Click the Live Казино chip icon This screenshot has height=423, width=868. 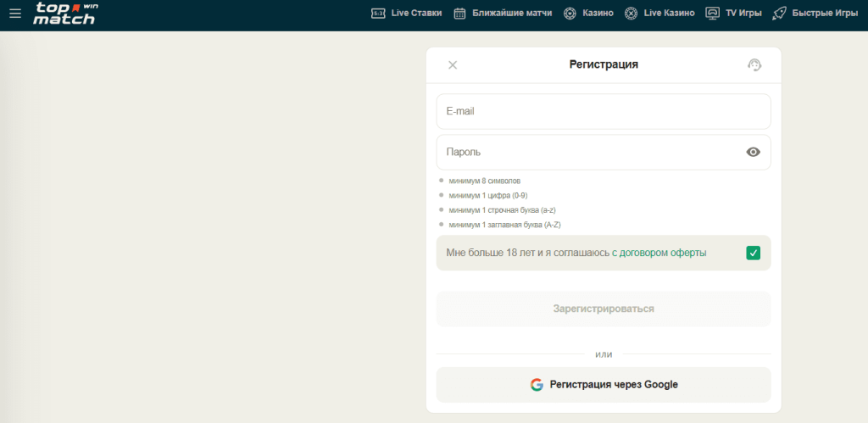click(631, 14)
